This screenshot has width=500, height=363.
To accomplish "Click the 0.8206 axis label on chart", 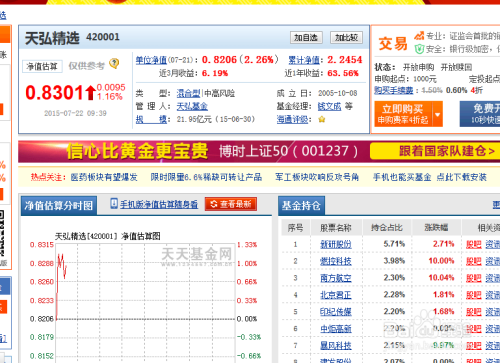I will pyautogui.click(x=42, y=319).
